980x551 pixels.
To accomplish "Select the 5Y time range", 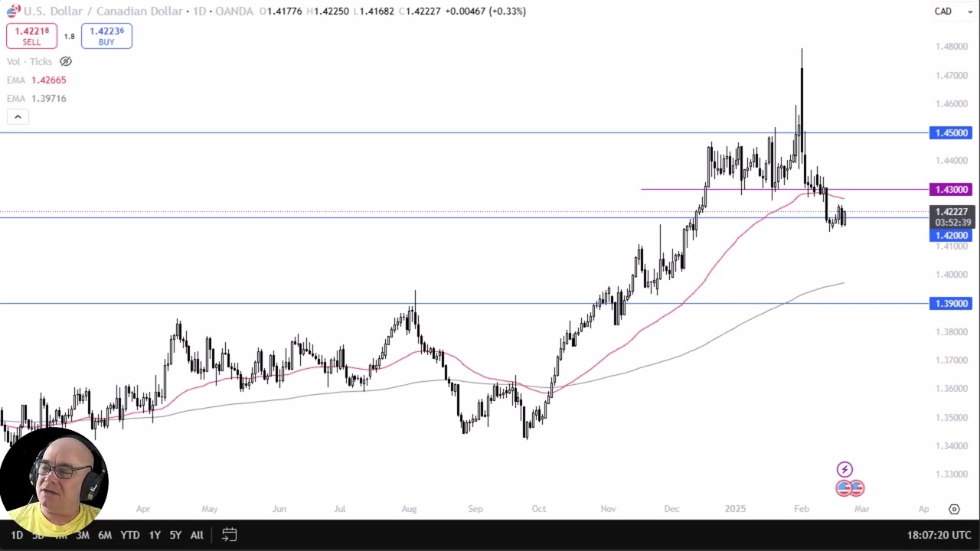I will pos(175,535).
